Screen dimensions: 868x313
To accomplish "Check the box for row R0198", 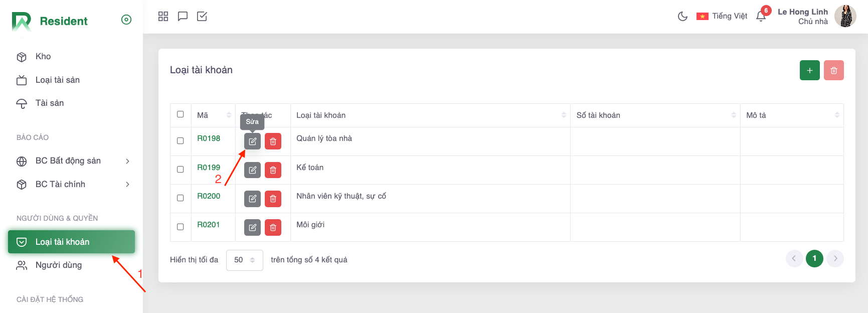I will tap(181, 141).
